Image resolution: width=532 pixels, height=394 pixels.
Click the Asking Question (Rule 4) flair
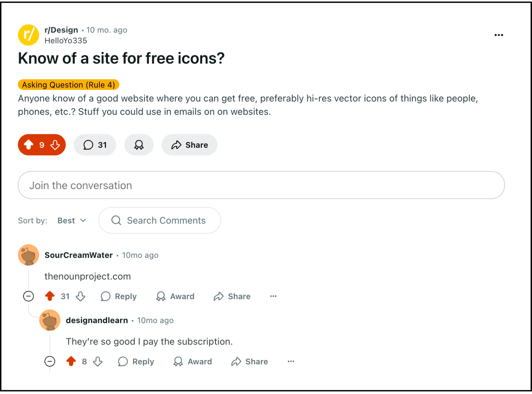click(68, 85)
